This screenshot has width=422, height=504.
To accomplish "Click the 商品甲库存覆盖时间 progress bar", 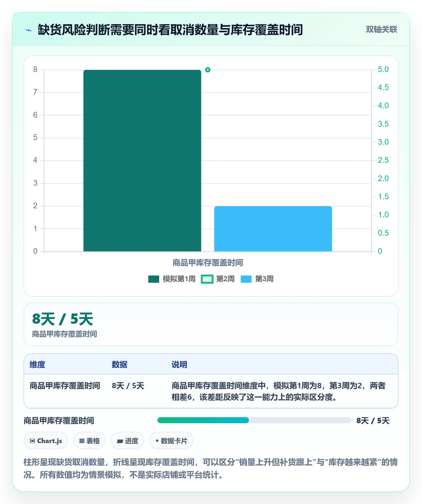I will 254,420.
